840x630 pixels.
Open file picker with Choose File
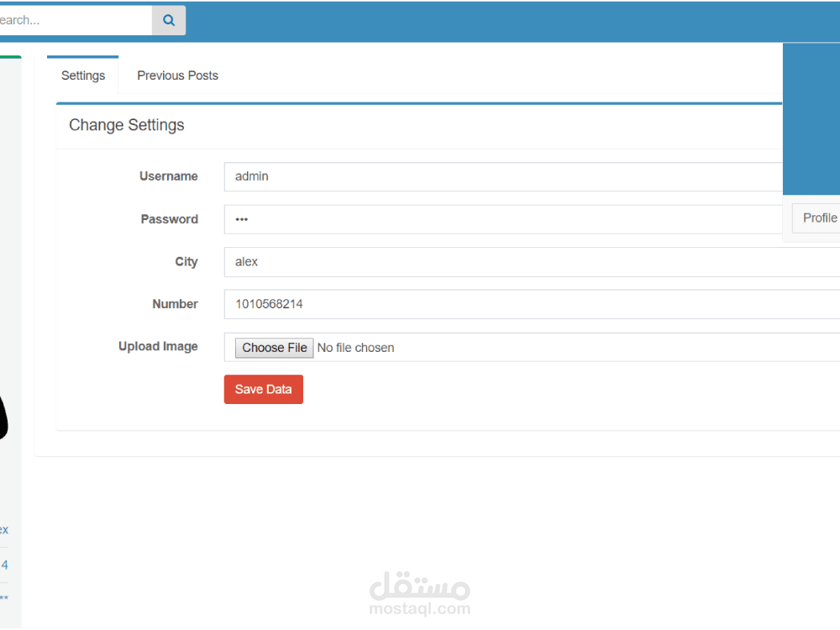click(x=275, y=348)
